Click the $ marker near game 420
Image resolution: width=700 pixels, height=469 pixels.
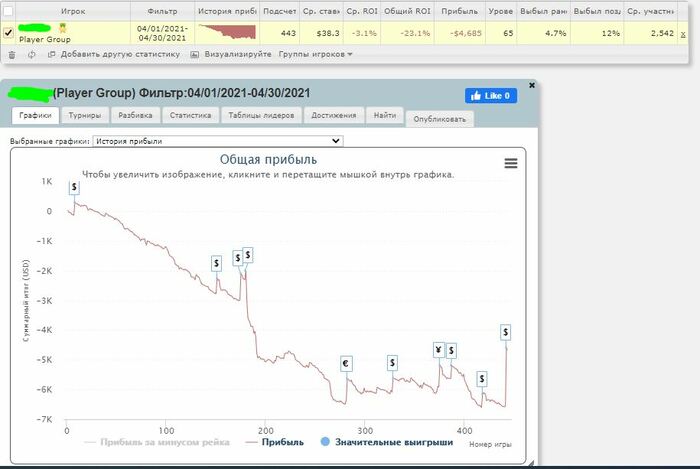click(x=482, y=379)
